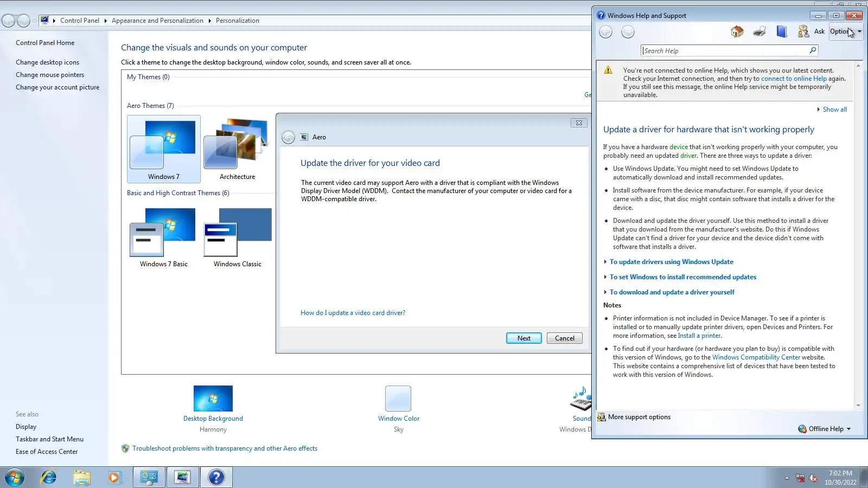Expand dropdown arrow after 'Appearance and Personalization'
This screenshot has height=488, width=868.
[x=209, y=21]
